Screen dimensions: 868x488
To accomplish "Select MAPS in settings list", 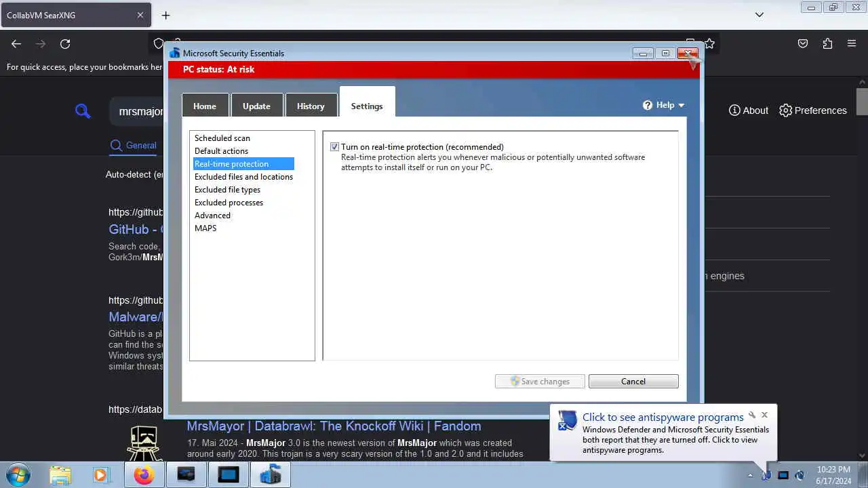I will click(x=205, y=228).
